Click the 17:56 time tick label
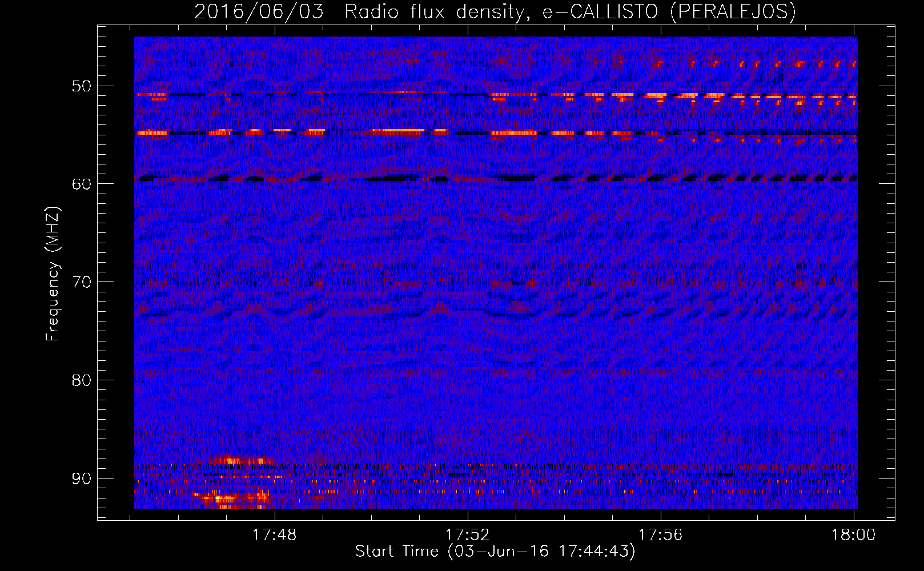924x571 pixels. 661,534
